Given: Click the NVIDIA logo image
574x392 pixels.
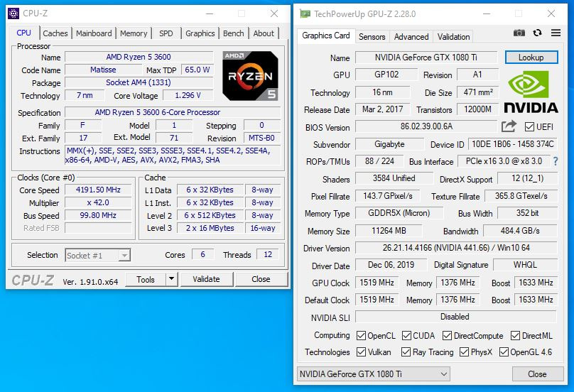Looking at the screenshot, I should (531, 92).
